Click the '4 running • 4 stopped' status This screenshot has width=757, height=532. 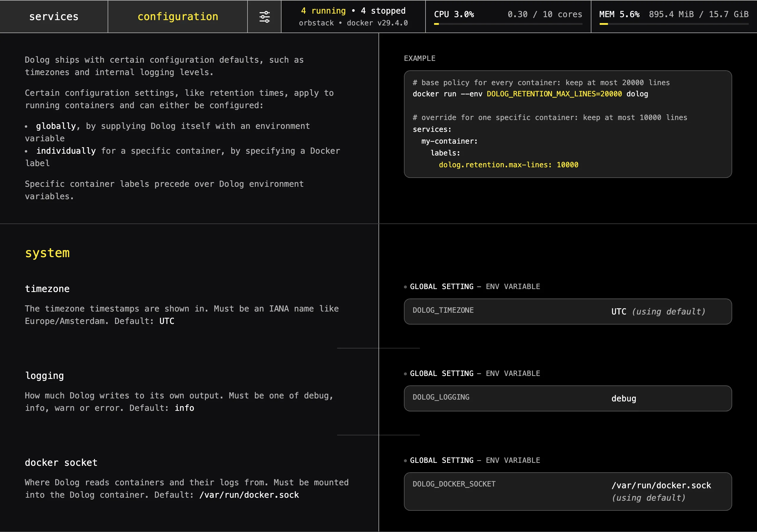tap(353, 11)
